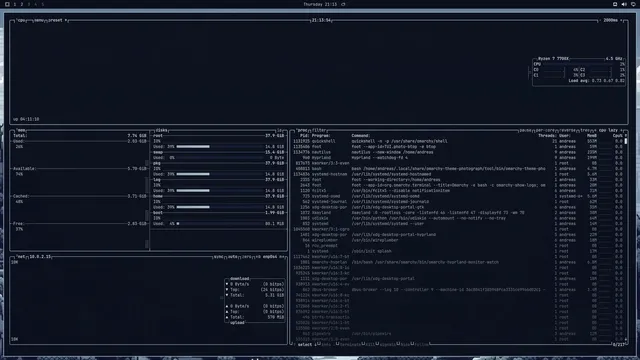Viewport: 640px width, 360px height.
Task: Click the signals button in proc footer
Action: point(387,344)
